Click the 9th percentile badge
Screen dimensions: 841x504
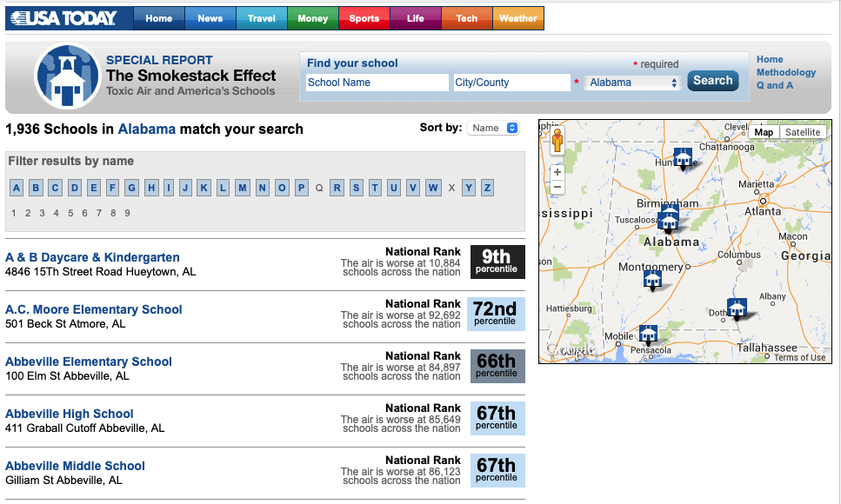[x=497, y=262]
